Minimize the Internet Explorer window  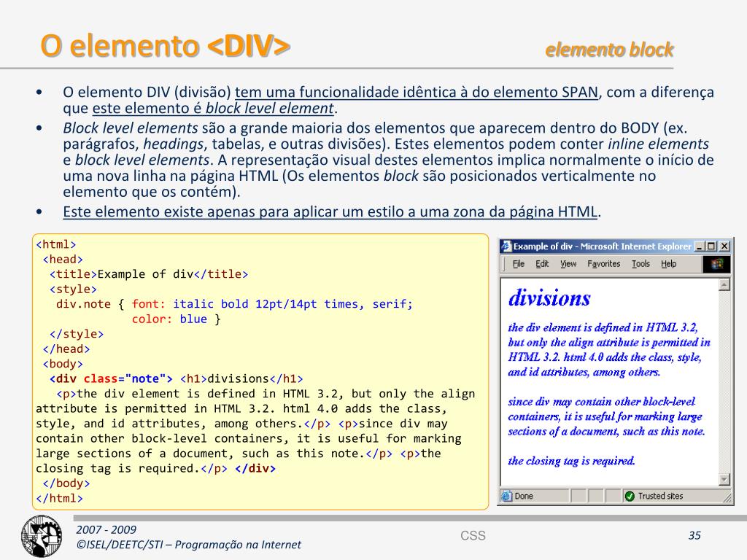(700, 246)
